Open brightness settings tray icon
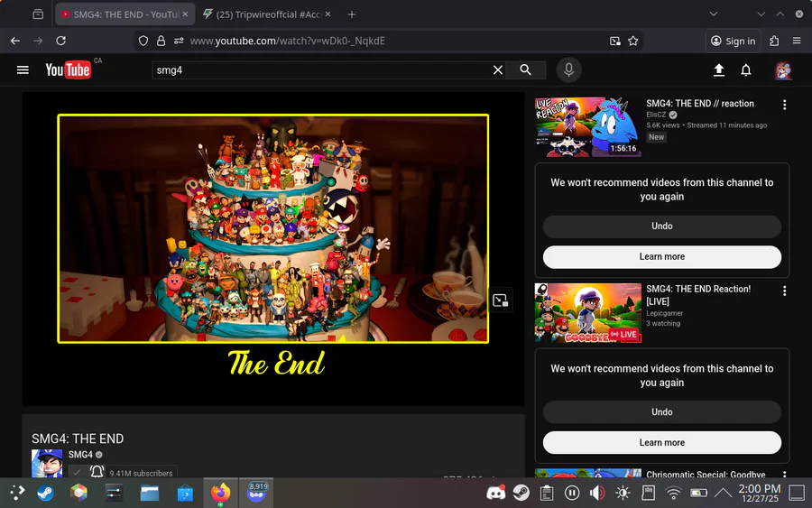The image size is (812, 508). 623,493
